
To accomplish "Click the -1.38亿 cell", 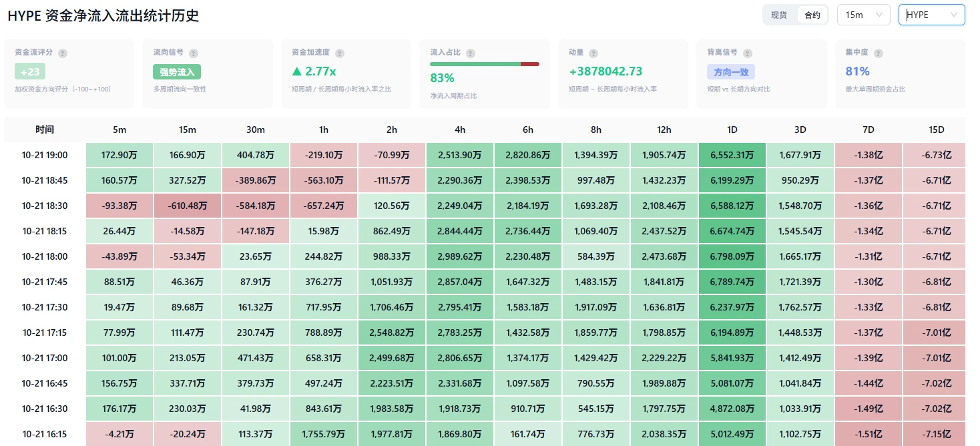I will tap(869, 155).
